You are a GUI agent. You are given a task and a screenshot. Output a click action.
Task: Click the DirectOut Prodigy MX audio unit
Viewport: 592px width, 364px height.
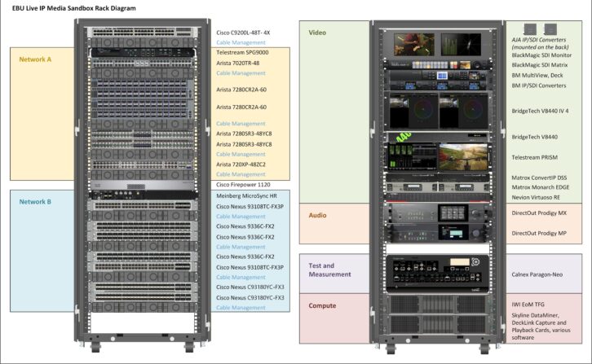[442, 213]
